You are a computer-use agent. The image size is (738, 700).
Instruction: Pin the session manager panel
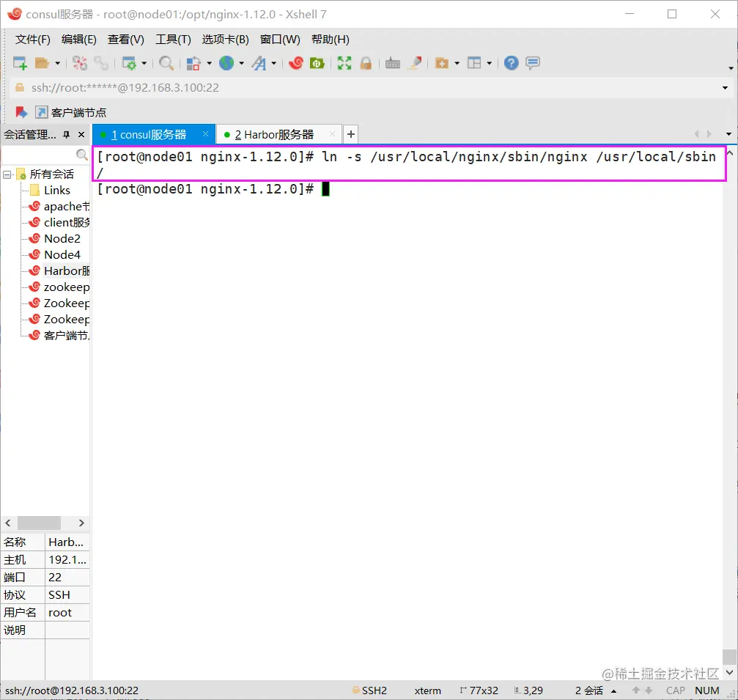[67, 135]
